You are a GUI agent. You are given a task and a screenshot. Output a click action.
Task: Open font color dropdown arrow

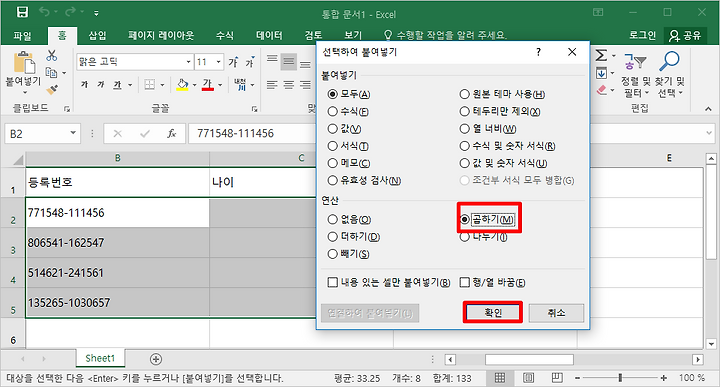[x=220, y=85]
